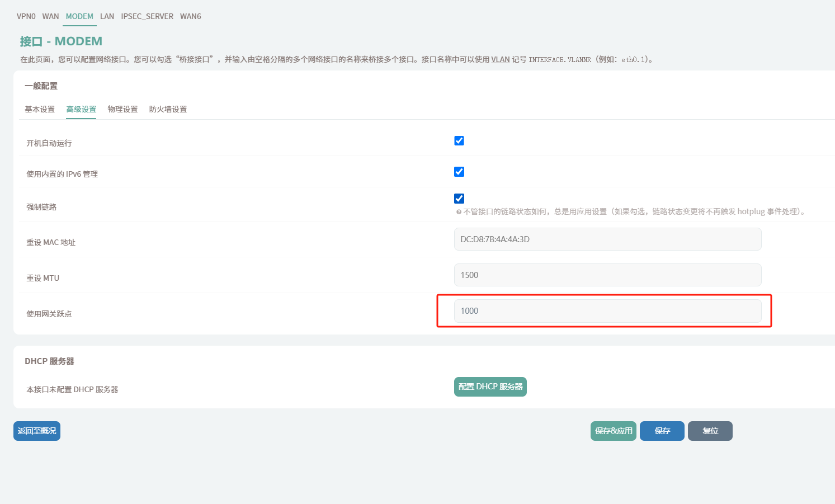Screen dimensions: 835x504
Task: Go to the WAN6 interface tab
Action: 190,16
